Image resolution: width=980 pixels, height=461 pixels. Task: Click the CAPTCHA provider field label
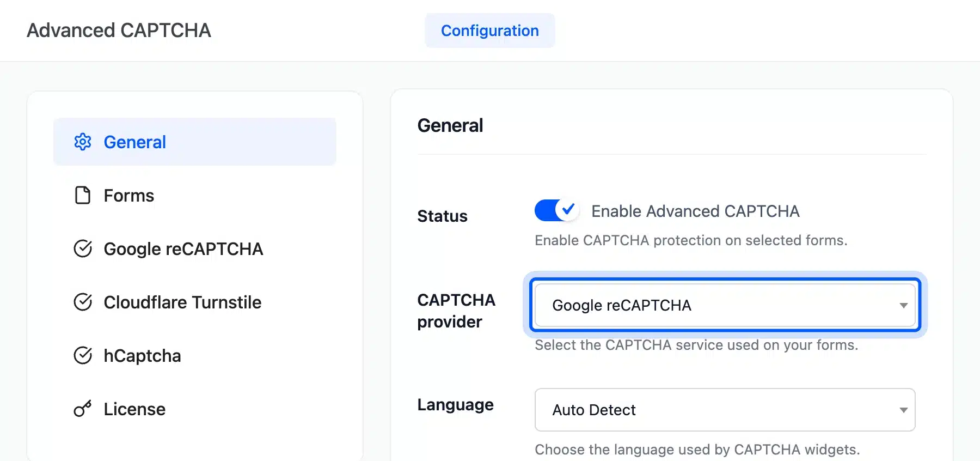tap(456, 311)
